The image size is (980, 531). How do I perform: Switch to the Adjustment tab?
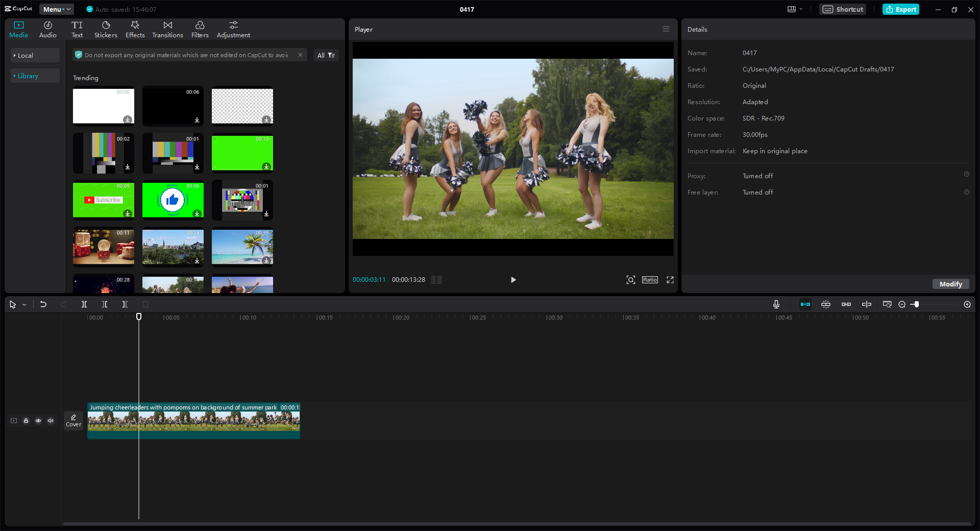[233, 28]
